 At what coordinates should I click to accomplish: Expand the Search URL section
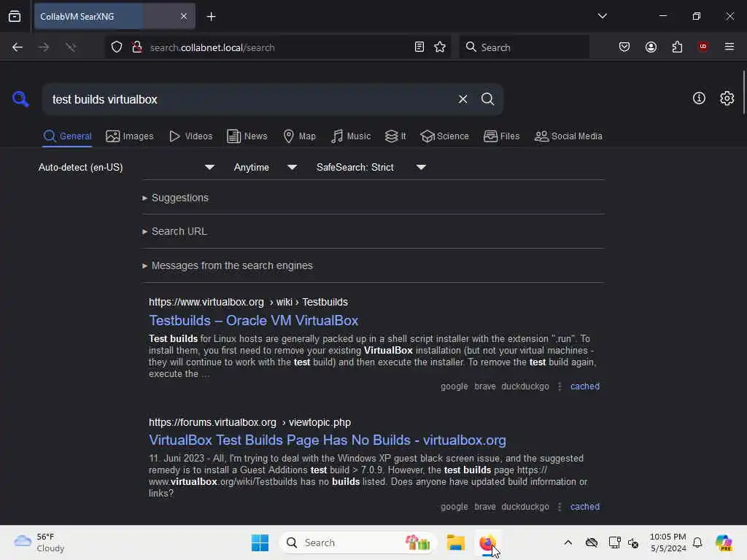pyautogui.click(x=174, y=231)
